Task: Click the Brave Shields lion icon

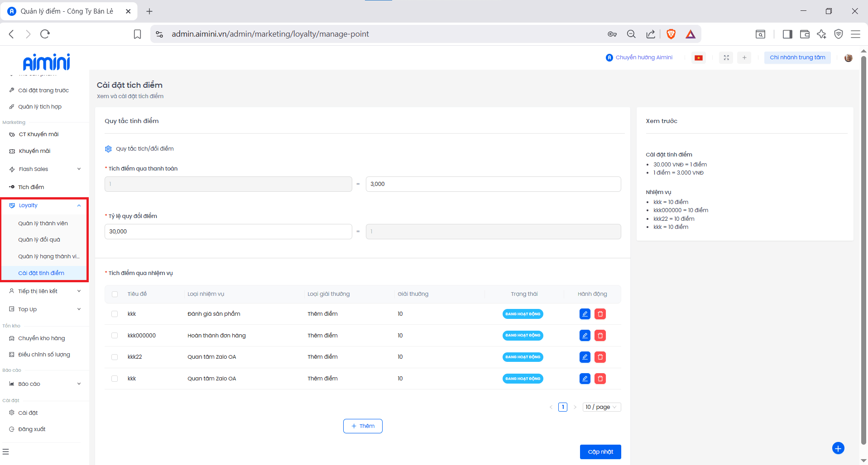Action: click(x=671, y=34)
